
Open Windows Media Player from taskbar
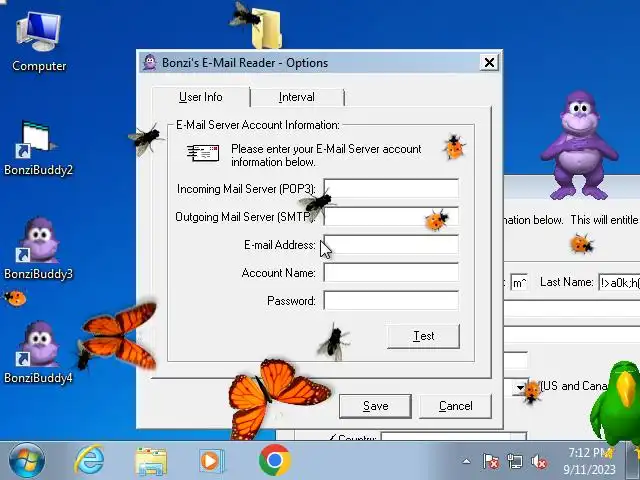point(211,461)
